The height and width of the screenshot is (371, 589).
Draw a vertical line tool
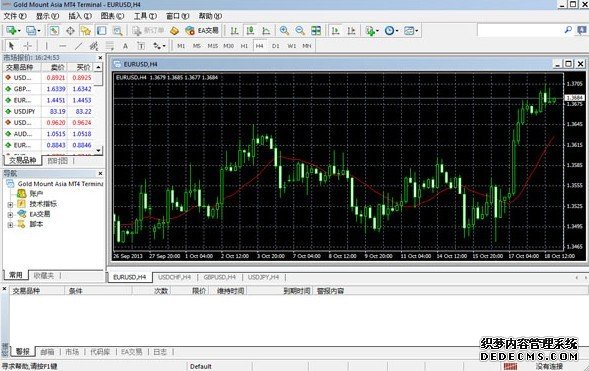[47, 46]
